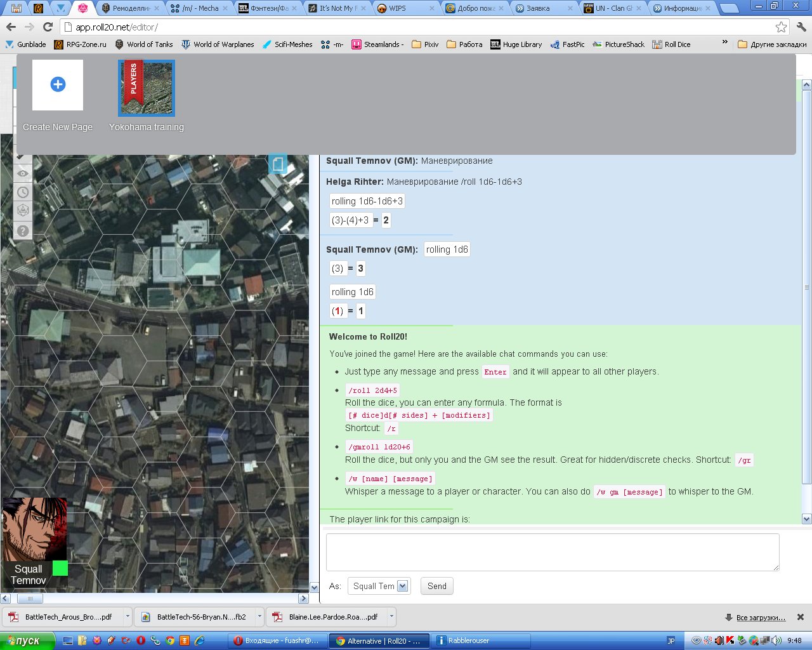This screenshot has width=812, height=650.
Task: Switch to Входящие Opera taskbar window
Action: [x=278, y=641]
